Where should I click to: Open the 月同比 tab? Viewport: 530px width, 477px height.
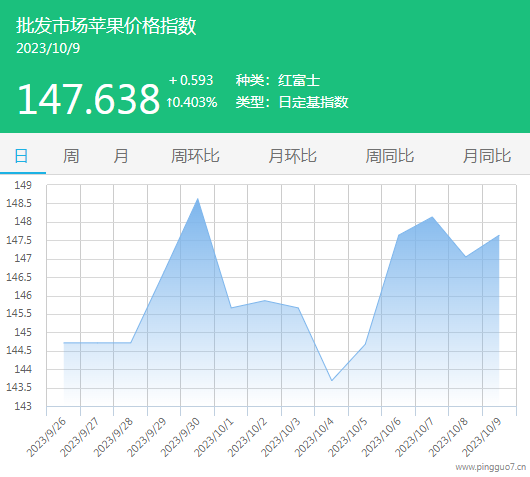click(487, 156)
